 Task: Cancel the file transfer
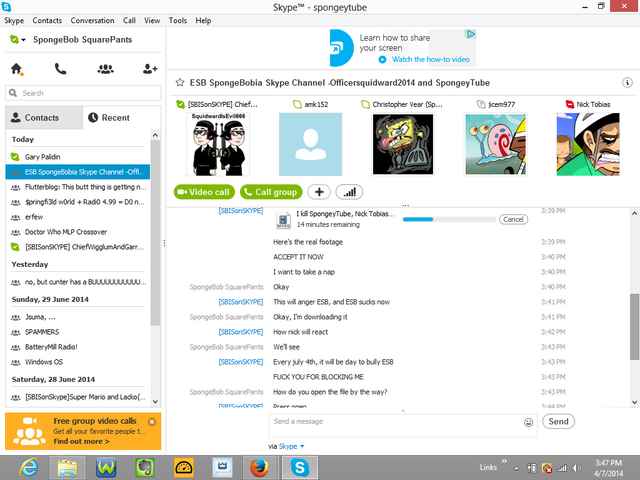coord(513,220)
